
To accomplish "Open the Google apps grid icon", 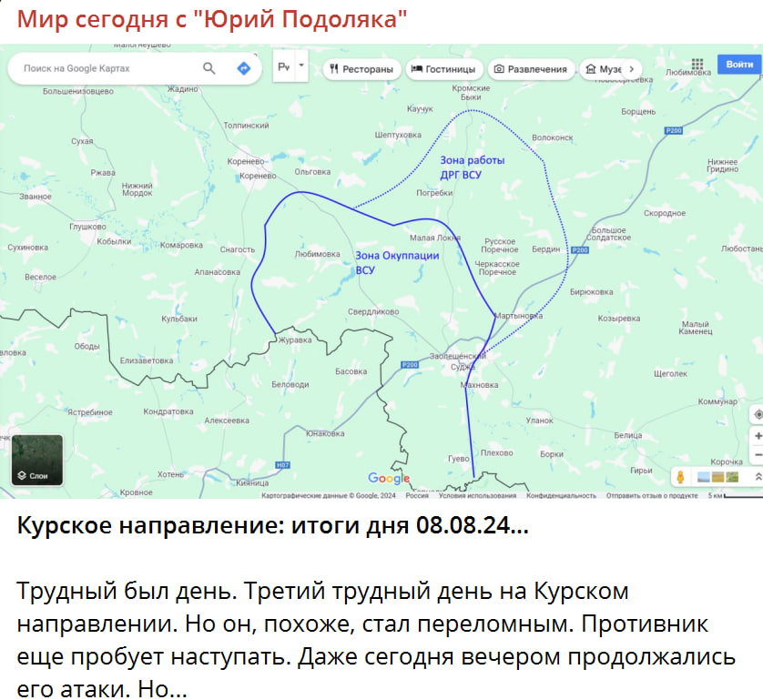I will coord(697,65).
